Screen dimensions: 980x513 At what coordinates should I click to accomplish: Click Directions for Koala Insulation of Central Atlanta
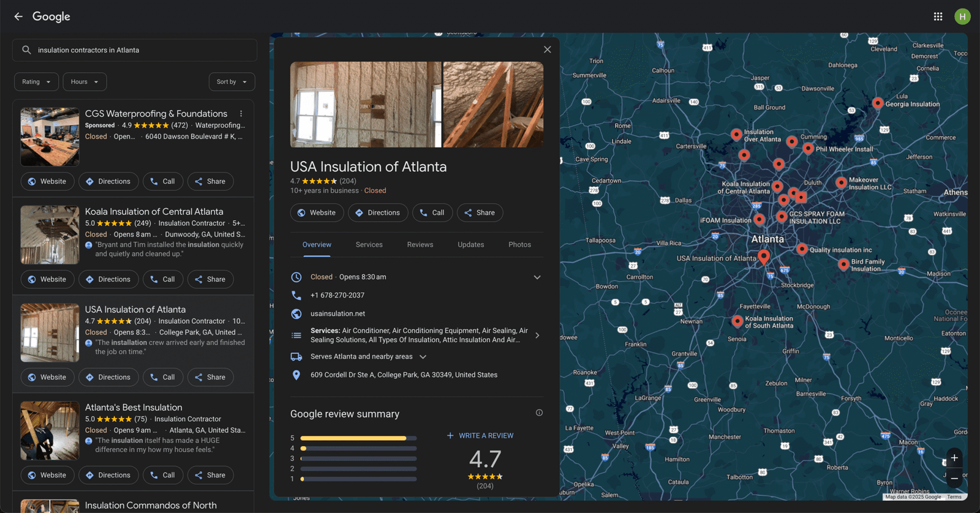tap(108, 279)
